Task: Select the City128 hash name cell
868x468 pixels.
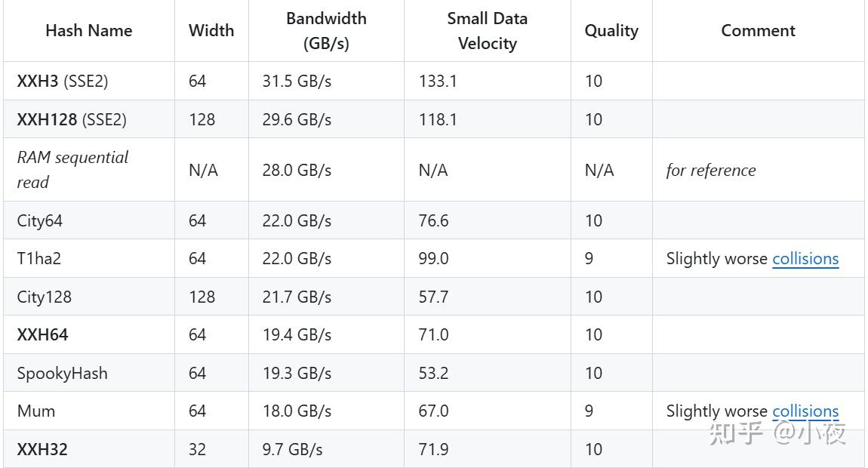Action: [45, 297]
